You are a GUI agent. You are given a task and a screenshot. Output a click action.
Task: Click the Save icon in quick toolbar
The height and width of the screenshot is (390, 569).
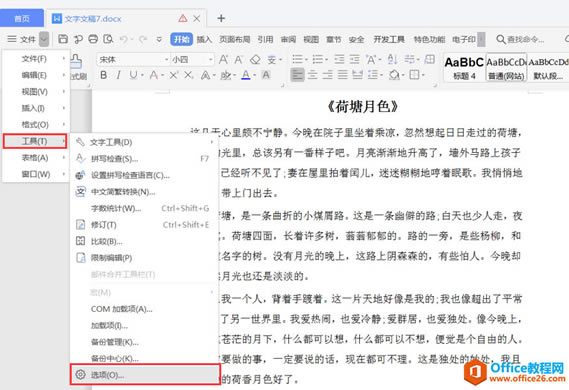(63, 39)
